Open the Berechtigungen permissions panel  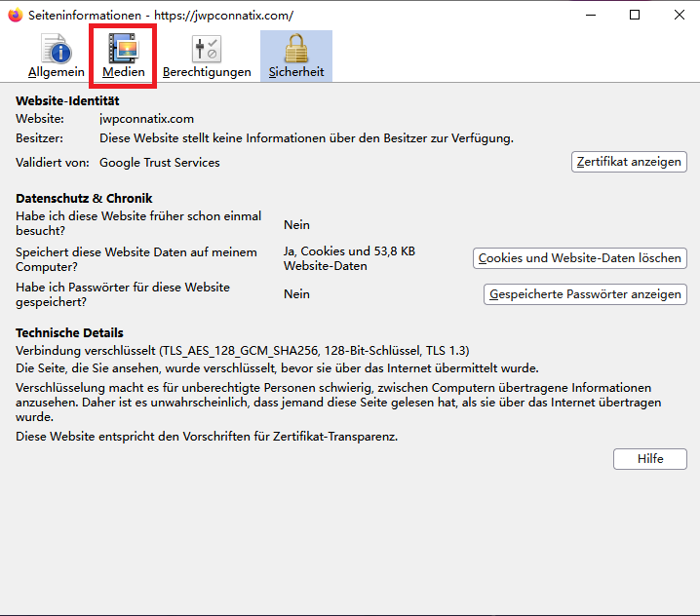point(207,57)
